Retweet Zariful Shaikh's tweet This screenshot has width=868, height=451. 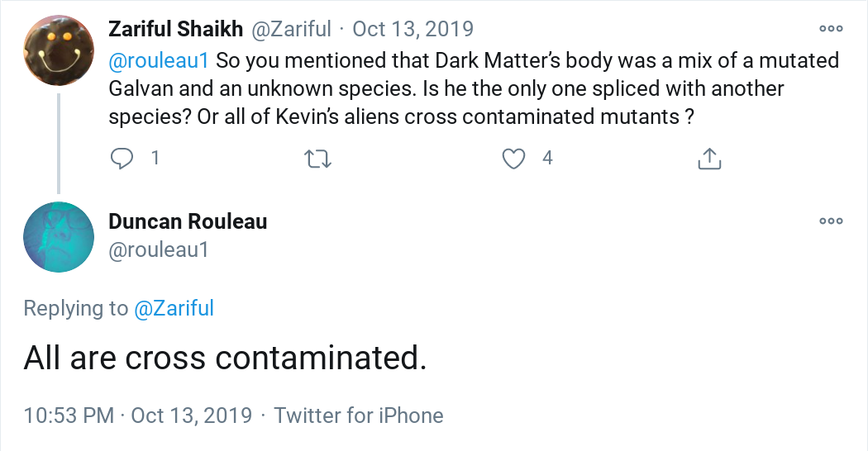pos(318,158)
